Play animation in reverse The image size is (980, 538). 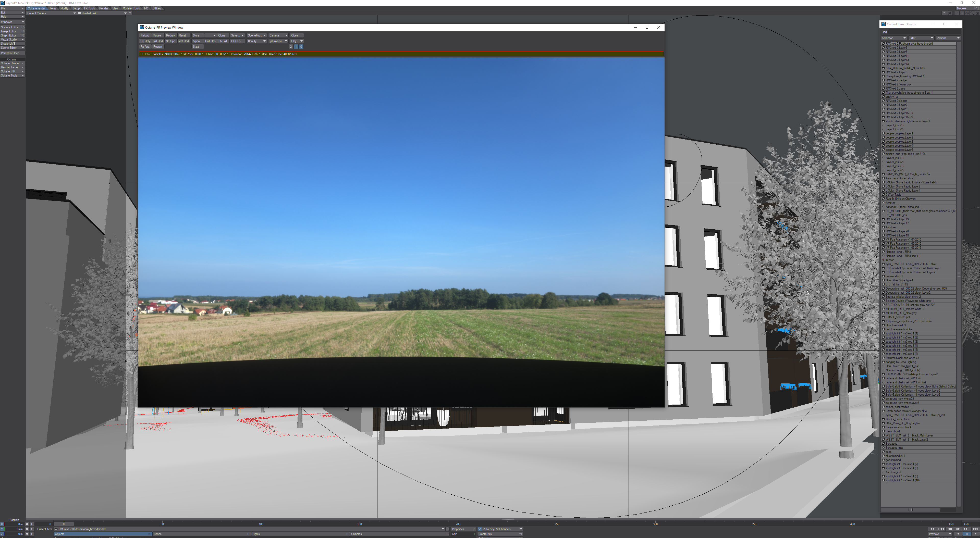coord(958,534)
